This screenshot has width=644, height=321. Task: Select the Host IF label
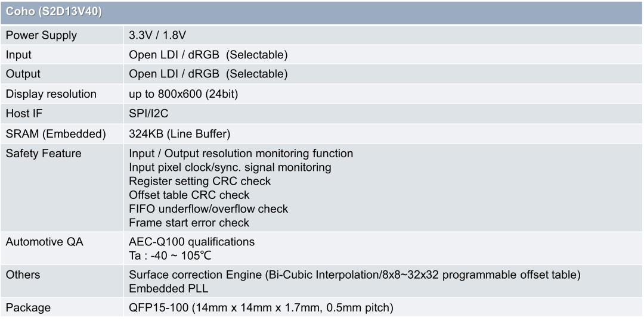pyautogui.click(x=24, y=113)
